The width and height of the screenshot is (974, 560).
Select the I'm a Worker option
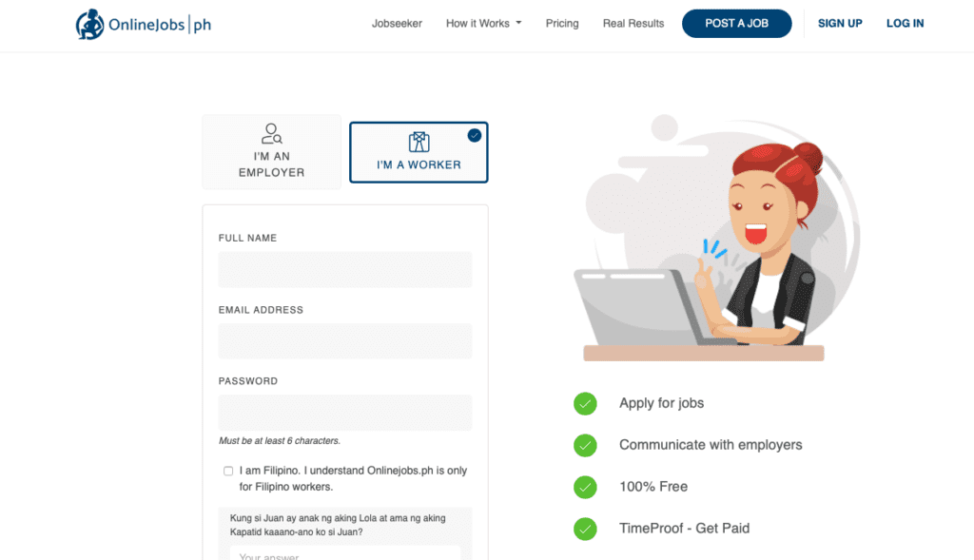[x=419, y=152]
